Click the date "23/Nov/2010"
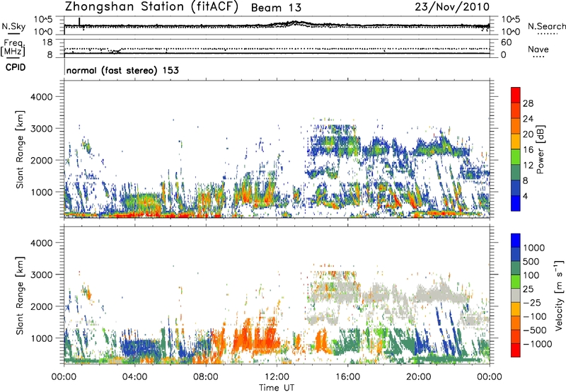The height and width of the screenshot is (392, 566). point(452,6)
